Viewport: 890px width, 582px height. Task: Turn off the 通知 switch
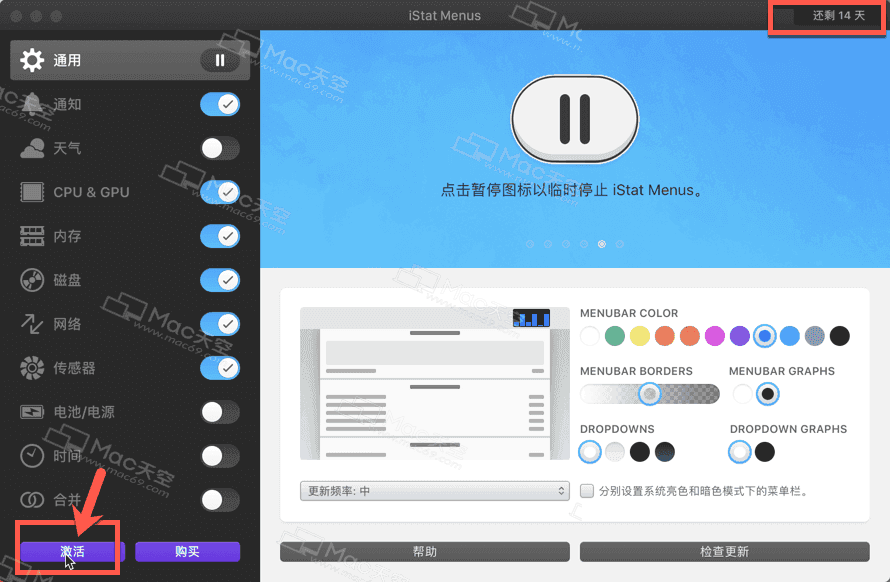pyautogui.click(x=220, y=104)
